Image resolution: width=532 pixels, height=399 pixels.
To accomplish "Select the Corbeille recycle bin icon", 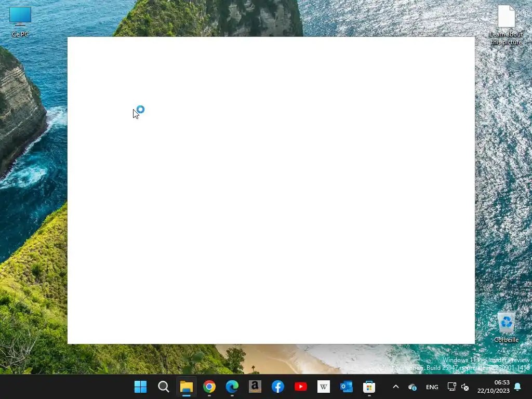I will 506,327.
